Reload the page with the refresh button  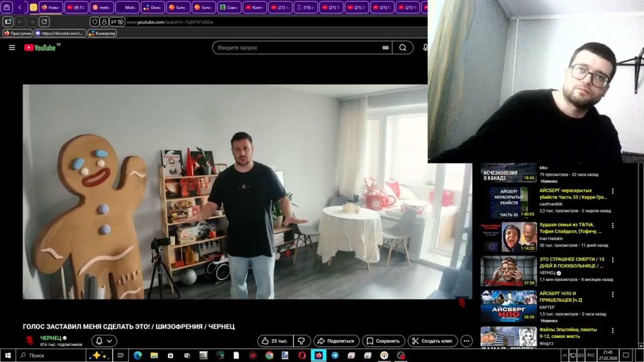tap(44, 22)
